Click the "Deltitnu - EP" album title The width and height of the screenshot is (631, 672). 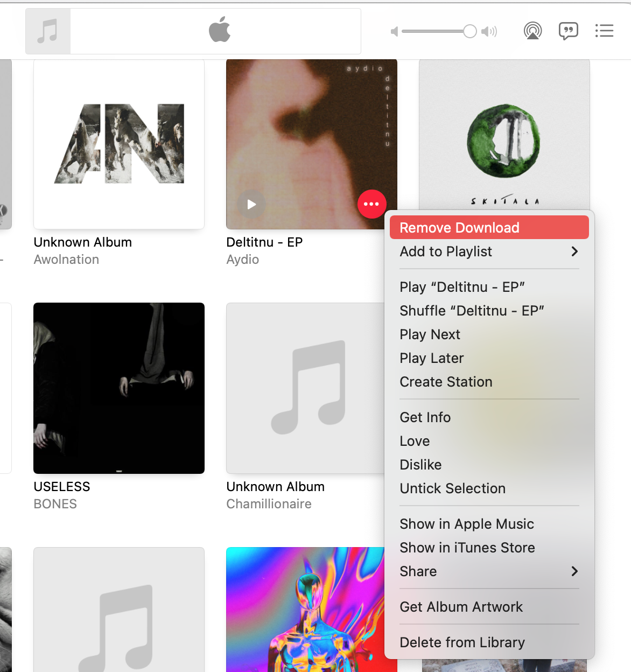264,242
